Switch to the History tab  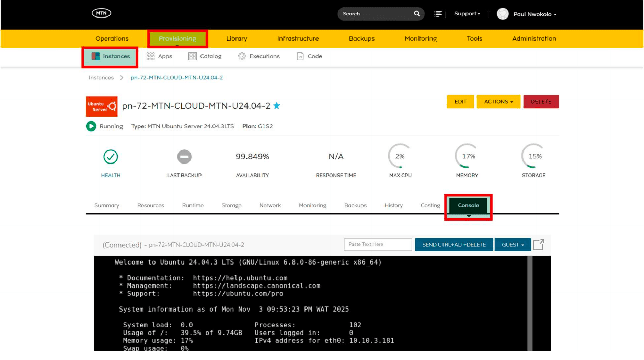393,205
